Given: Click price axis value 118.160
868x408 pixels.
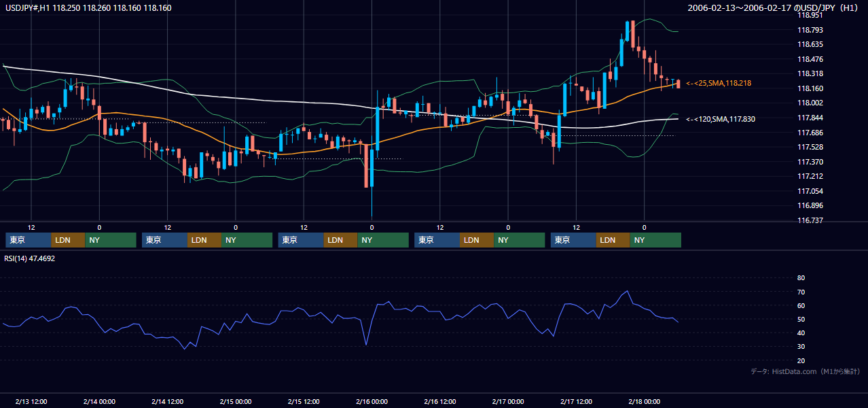Looking at the screenshot, I should [810, 88].
